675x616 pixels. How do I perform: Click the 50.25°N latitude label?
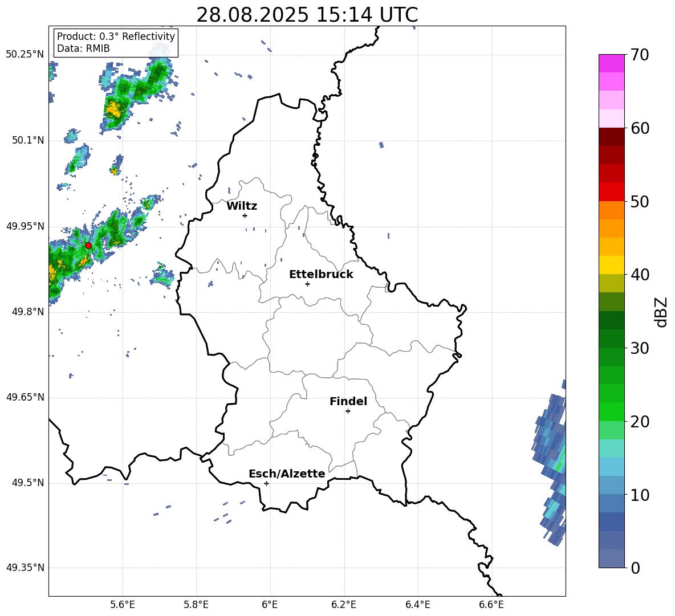click(25, 55)
